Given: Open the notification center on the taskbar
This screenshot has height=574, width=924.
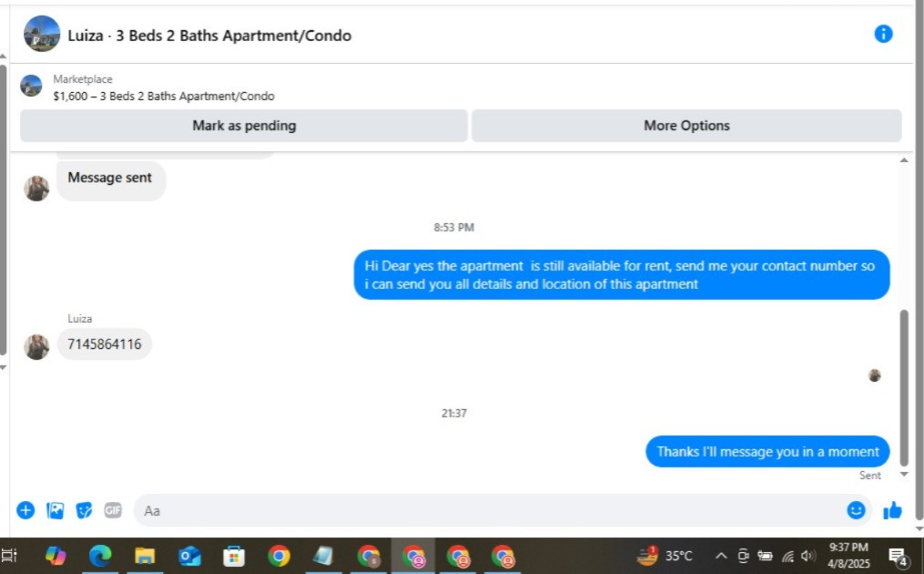Looking at the screenshot, I should coord(899,557).
